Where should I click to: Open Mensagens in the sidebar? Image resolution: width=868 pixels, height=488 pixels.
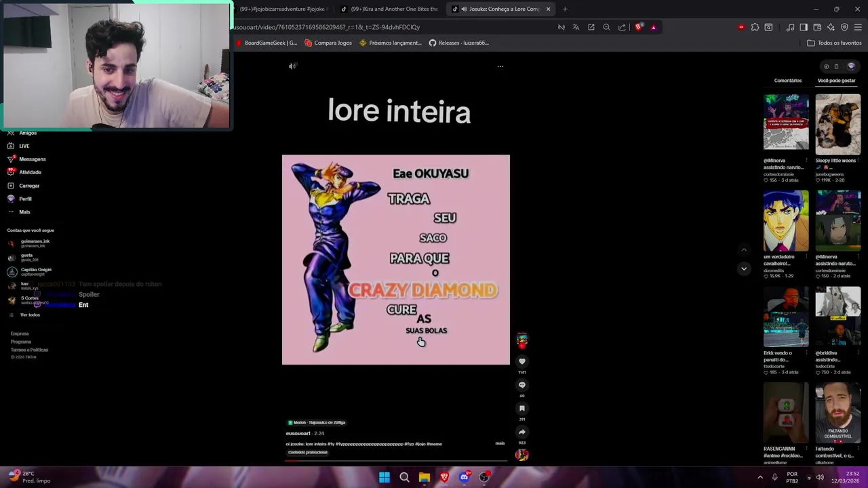click(26, 159)
